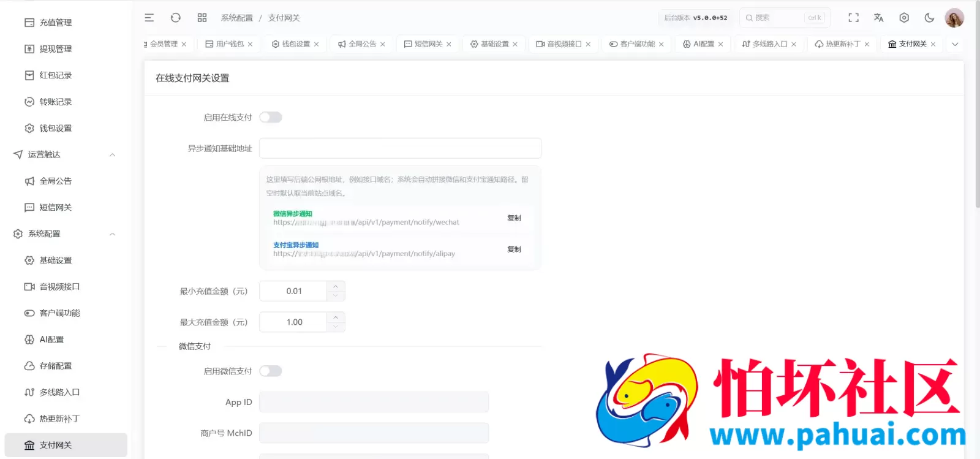The image size is (980, 459).
Task: Toggle the 启用微信支付 switch
Action: [270, 371]
